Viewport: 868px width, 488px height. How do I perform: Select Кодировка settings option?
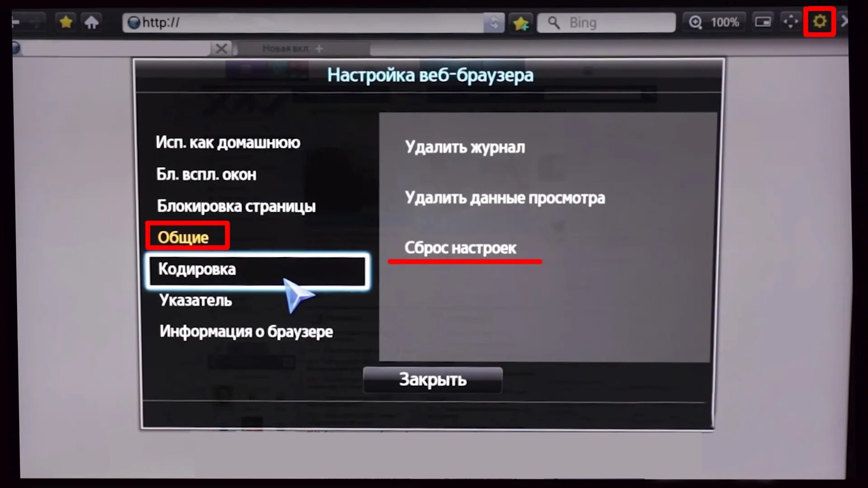pyautogui.click(x=258, y=269)
